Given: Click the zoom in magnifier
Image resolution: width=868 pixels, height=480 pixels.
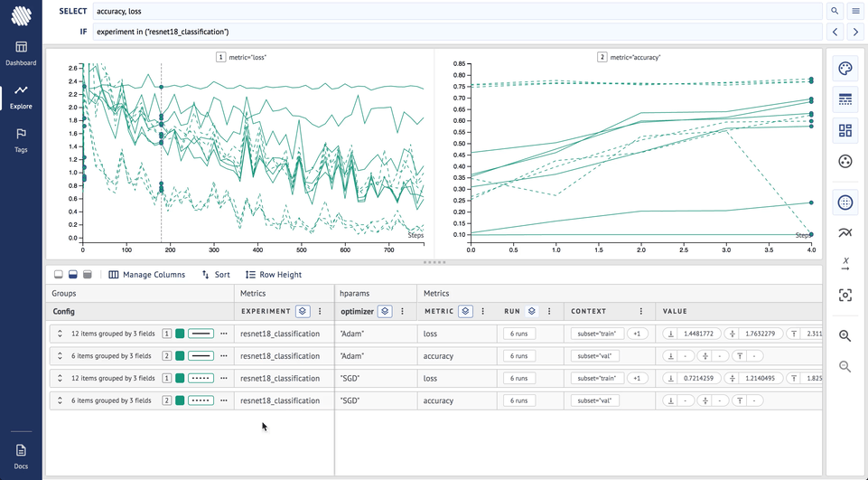Looking at the screenshot, I should [x=845, y=336].
